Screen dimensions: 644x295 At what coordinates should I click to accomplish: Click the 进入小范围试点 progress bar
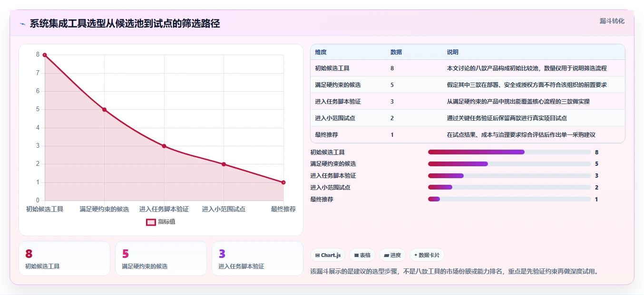coord(509,187)
